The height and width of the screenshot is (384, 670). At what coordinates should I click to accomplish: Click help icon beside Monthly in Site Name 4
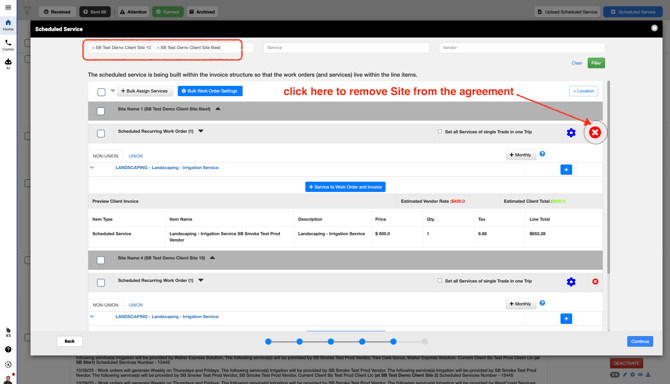coord(542,303)
